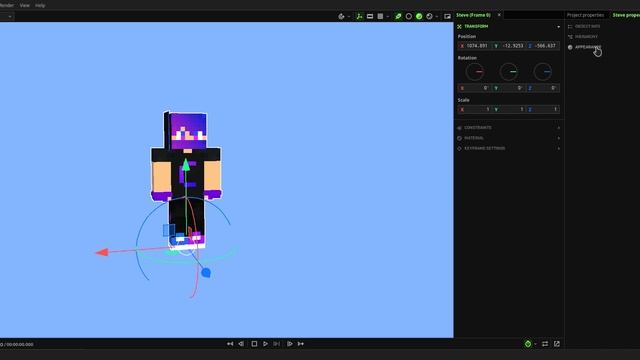Click the CONSTRAINTS section icon
Screen dimensions: 640x360
pos(459,128)
